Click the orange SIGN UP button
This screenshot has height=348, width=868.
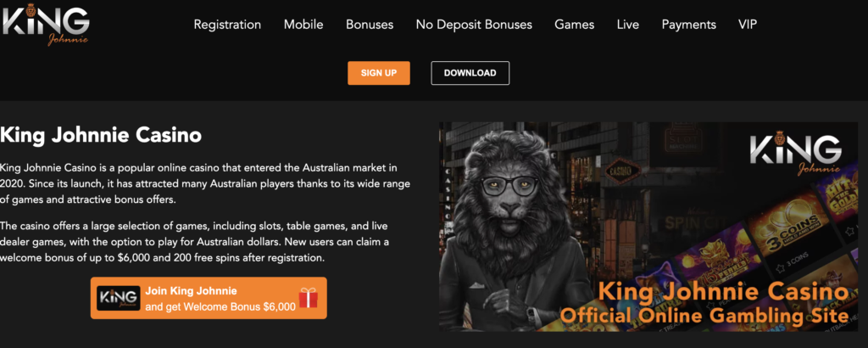click(379, 73)
